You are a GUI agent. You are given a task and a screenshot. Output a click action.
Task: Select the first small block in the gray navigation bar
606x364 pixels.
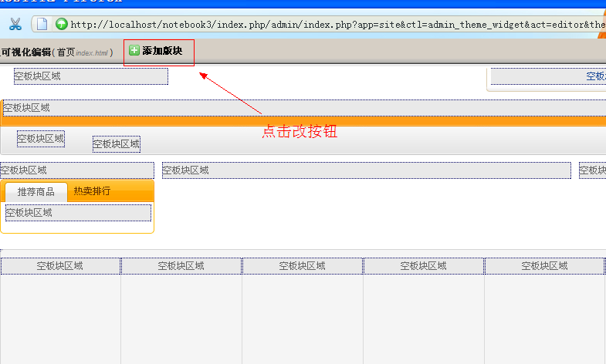tap(41, 139)
